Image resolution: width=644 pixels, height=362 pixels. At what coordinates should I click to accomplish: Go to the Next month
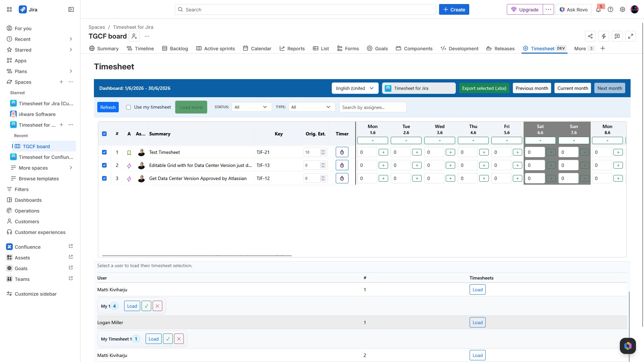[609, 88]
